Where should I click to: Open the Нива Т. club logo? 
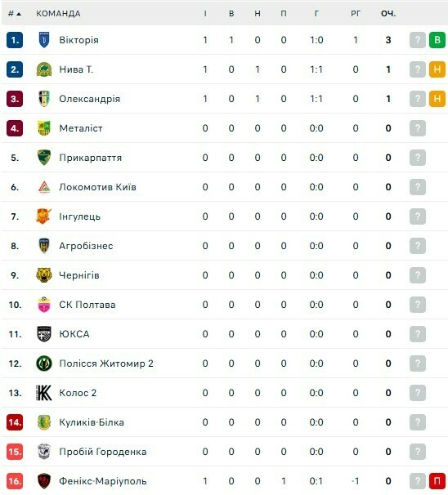tap(44, 69)
